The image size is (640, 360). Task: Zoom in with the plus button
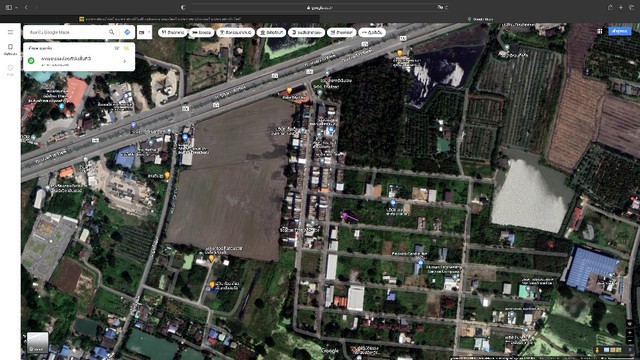(x=629, y=332)
